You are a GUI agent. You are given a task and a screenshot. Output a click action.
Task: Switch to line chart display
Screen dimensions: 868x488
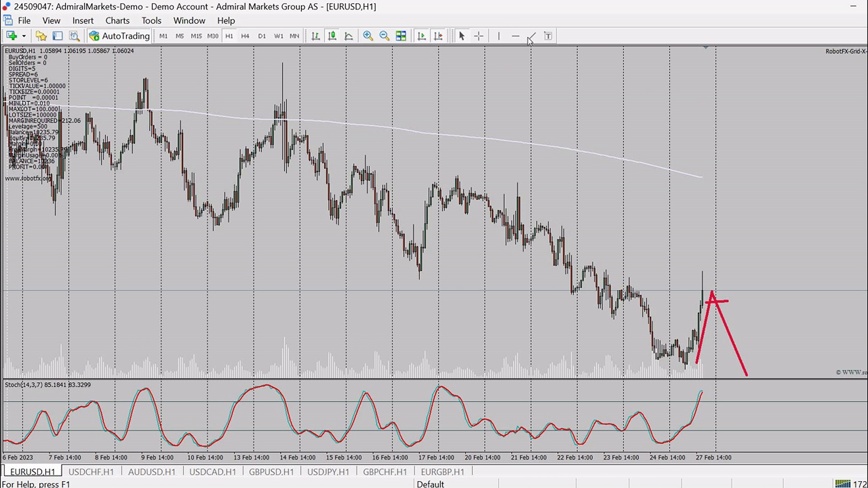pos(349,36)
